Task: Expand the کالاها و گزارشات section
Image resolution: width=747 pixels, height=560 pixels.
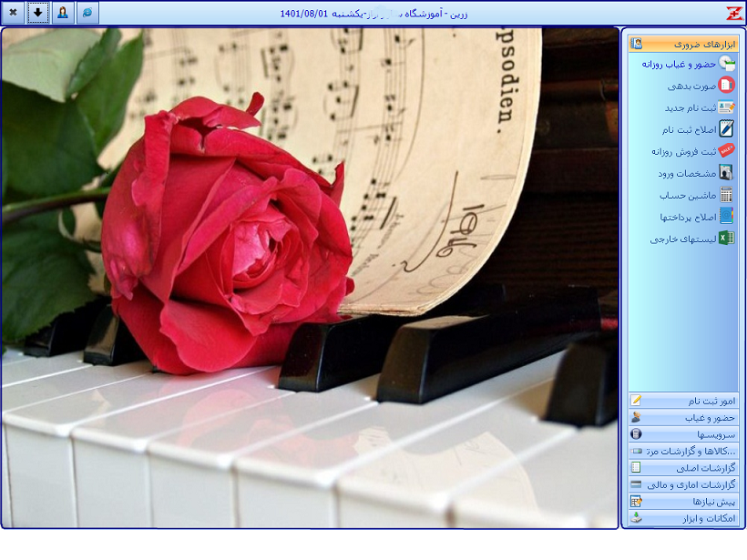Action: pos(683,451)
